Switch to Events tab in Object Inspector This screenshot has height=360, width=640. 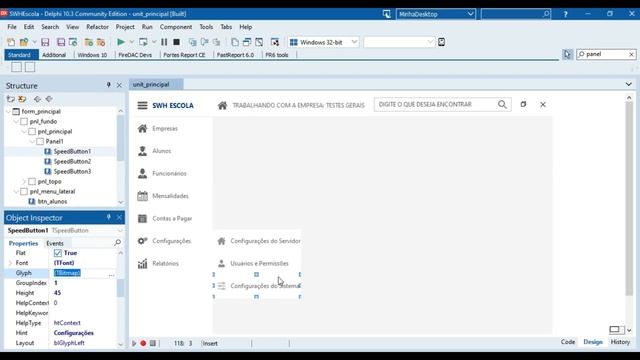[x=55, y=243]
